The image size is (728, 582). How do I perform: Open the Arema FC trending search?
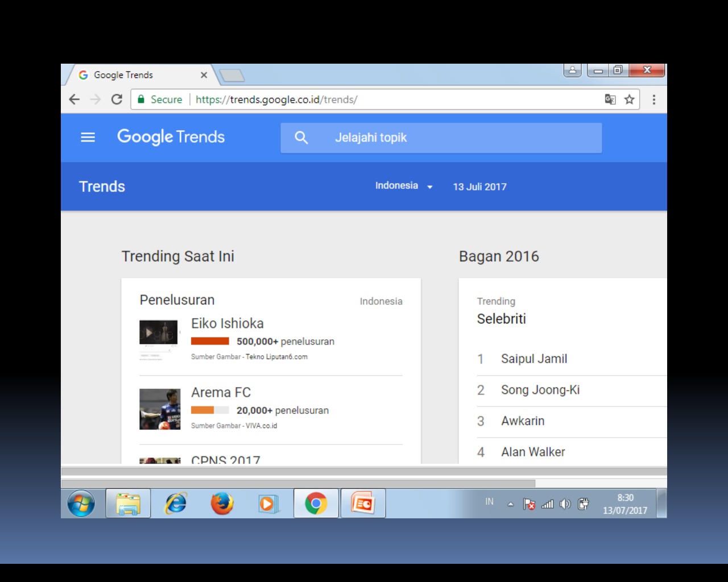click(x=221, y=393)
